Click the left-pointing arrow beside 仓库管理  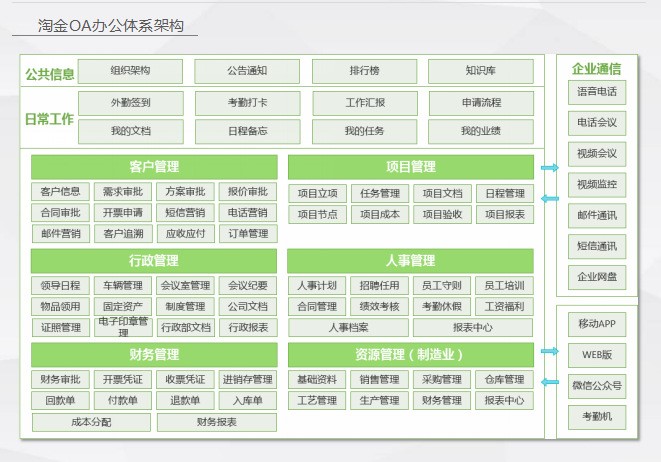pyautogui.click(x=549, y=382)
